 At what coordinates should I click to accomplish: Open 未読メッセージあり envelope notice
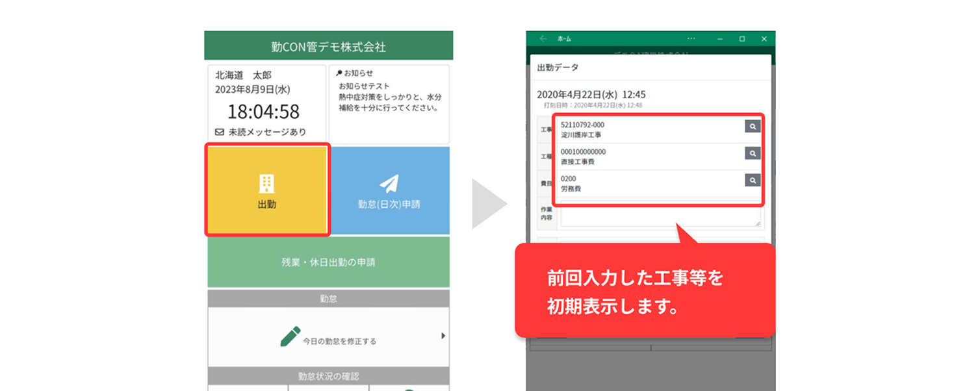(x=261, y=132)
